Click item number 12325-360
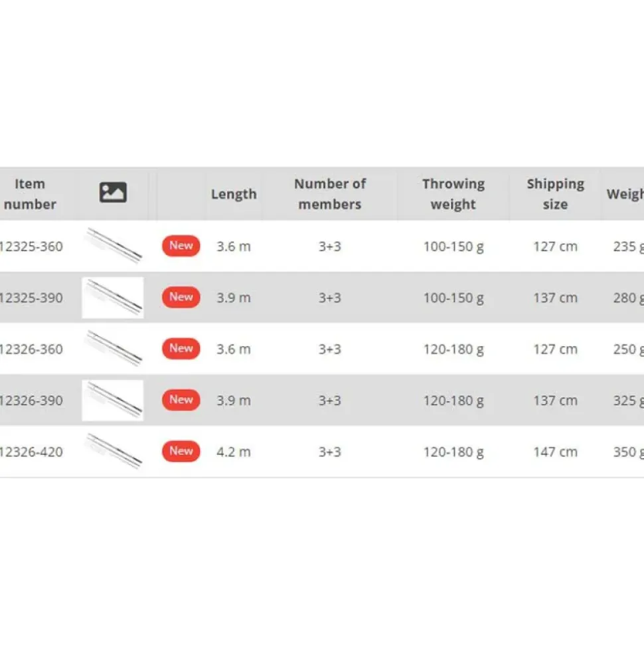The width and height of the screenshot is (644, 645). (x=31, y=246)
